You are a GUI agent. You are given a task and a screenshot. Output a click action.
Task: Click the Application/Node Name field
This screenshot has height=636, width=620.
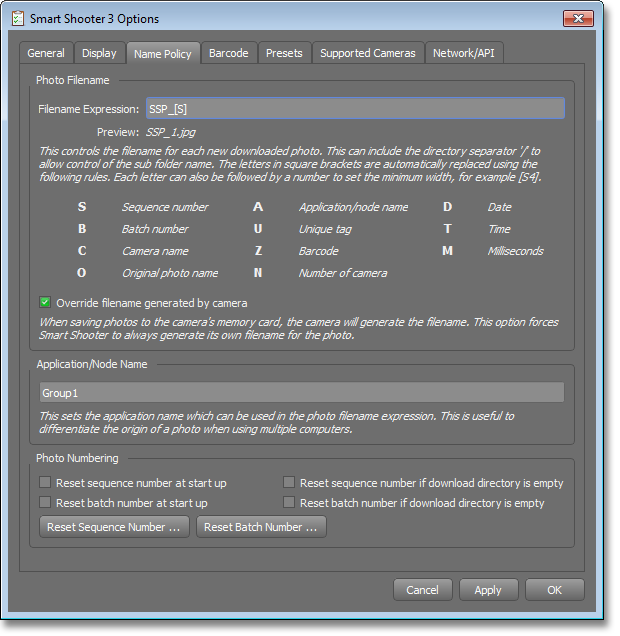point(301,393)
